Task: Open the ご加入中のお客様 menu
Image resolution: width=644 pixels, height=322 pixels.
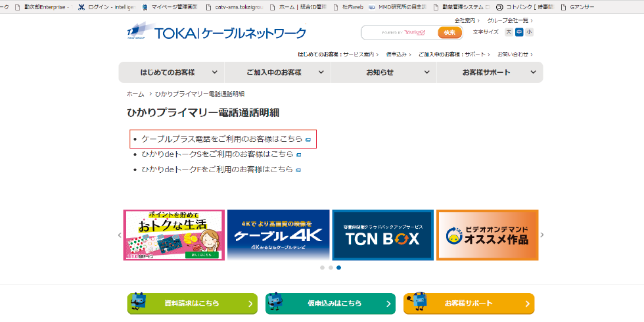Action: point(277,72)
